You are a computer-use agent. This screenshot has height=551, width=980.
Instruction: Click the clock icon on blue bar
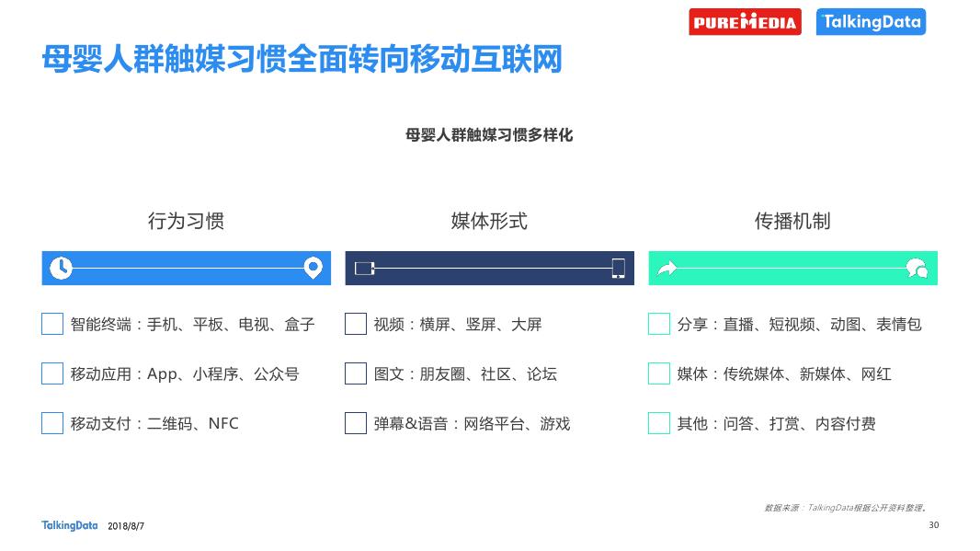[x=61, y=269]
